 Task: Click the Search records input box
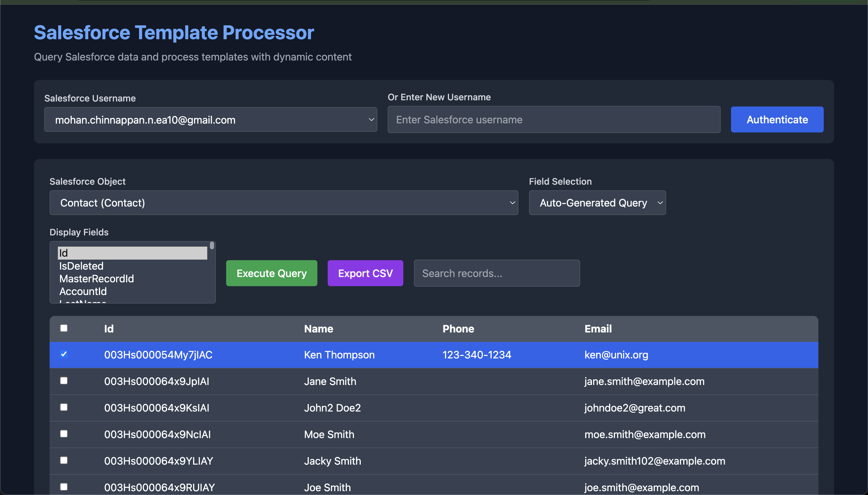(x=496, y=273)
